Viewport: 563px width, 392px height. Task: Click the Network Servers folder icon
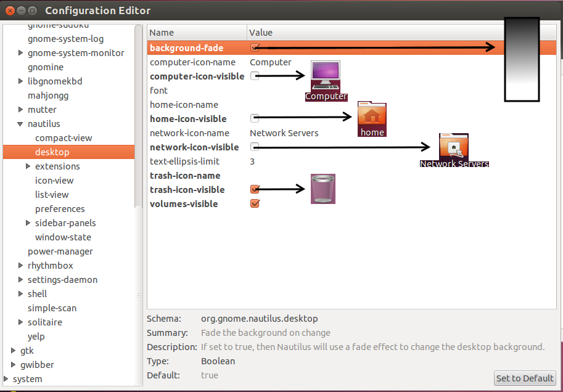coord(453,147)
